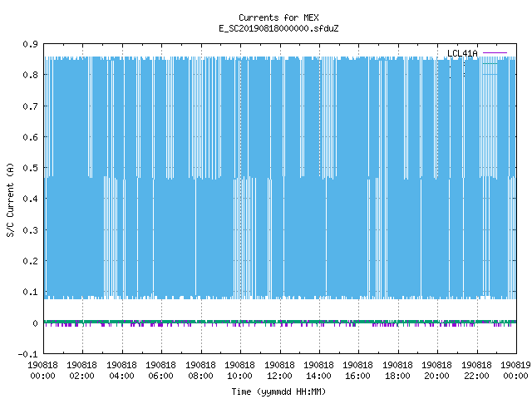Click the x-axis time label '06:00'
Image resolution: width=532 pixels, height=399 pixels.
[x=160, y=376]
